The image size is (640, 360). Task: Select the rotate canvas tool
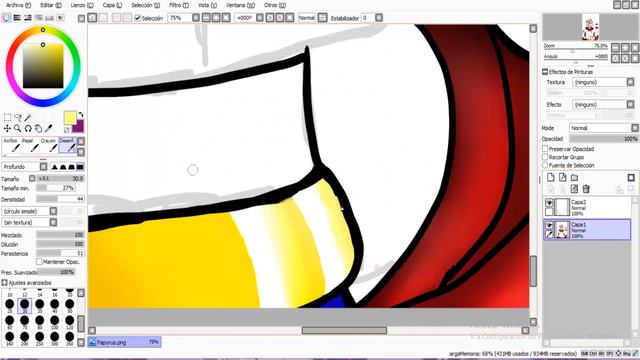[28, 128]
